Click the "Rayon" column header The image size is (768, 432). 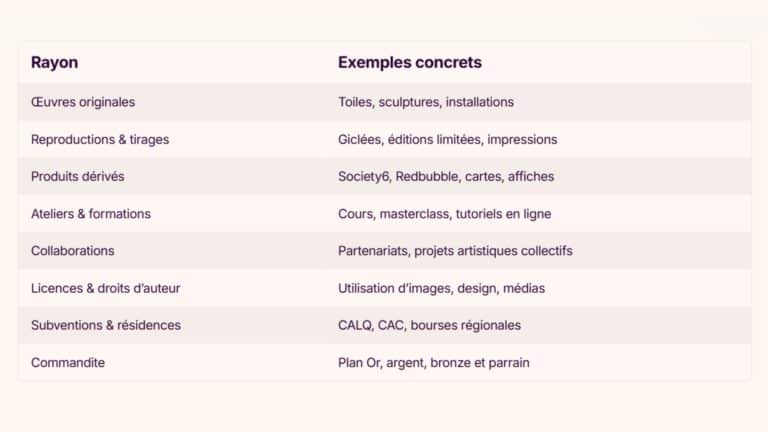point(55,62)
